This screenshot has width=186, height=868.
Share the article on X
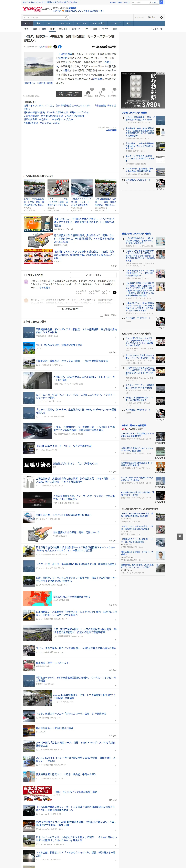click(55, 47)
